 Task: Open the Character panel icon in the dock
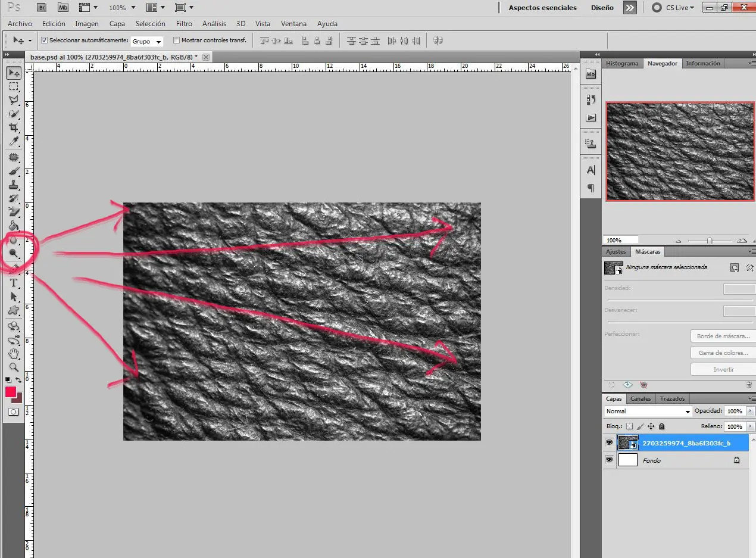pos(591,170)
